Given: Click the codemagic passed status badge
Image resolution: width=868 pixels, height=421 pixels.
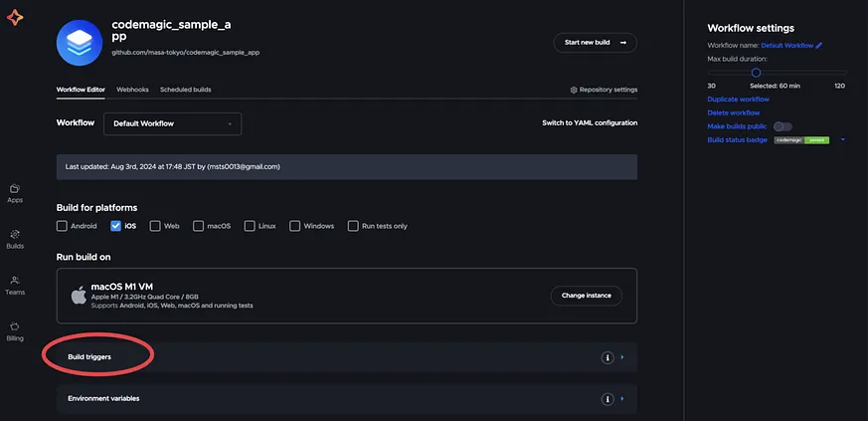Looking at the screenshot, I should tap(801, 140).
